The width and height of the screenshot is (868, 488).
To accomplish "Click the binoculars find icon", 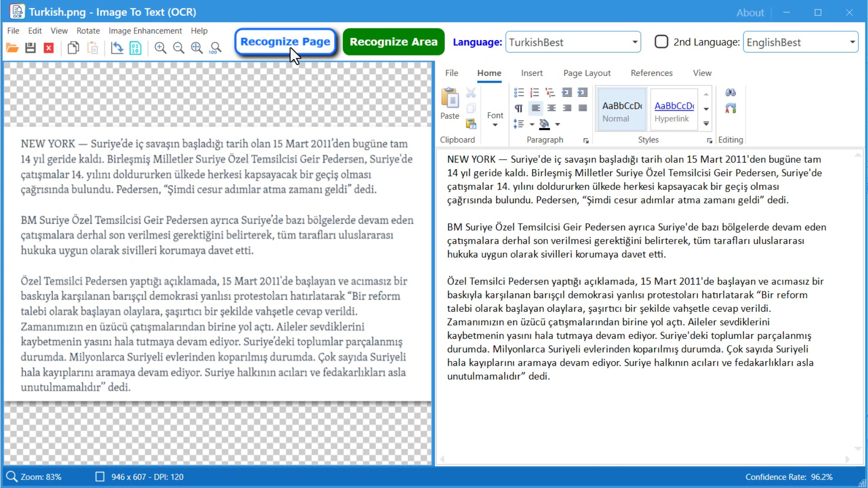I will click(731, 93).
